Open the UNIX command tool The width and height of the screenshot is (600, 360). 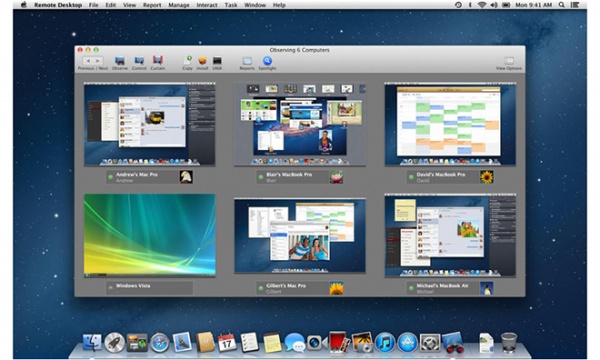point(217,61)
